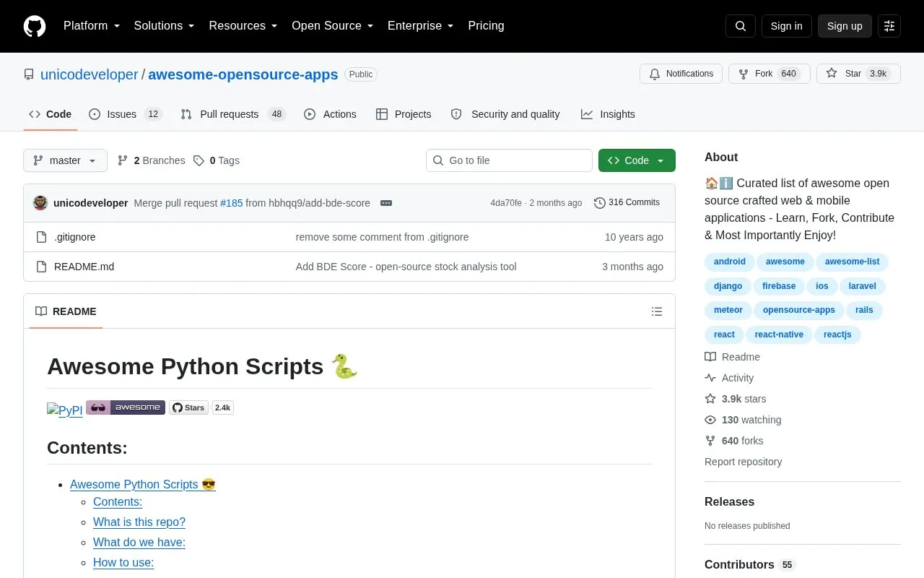Click the branches icon next to 2 Branches
924x578 pixels.
tap(123, 160)
